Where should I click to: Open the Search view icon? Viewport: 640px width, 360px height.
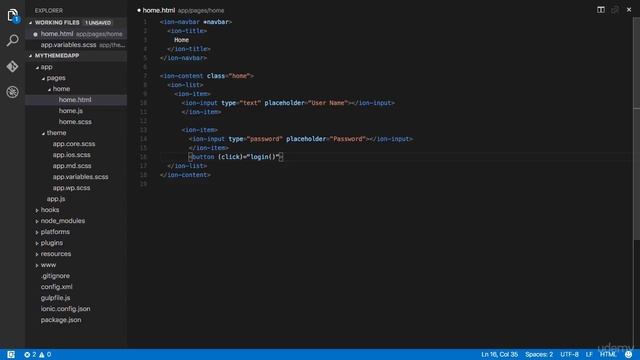coord(13,40)
